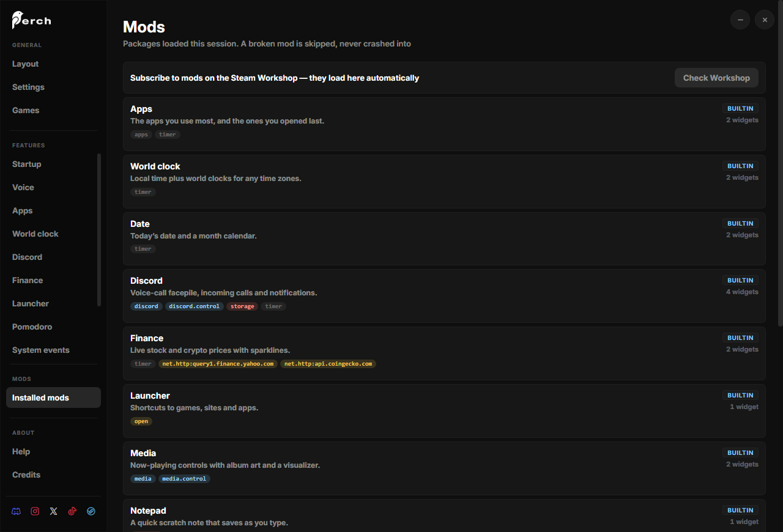
Task: Click the 'apps' permission tag
Action: click(141, 135)
